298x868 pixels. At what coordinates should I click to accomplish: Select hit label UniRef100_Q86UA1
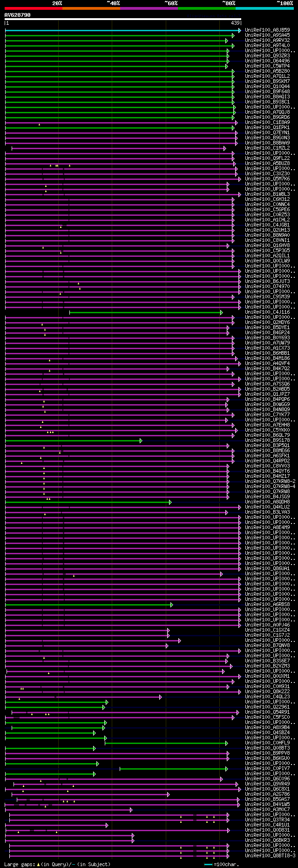[267, 569]
